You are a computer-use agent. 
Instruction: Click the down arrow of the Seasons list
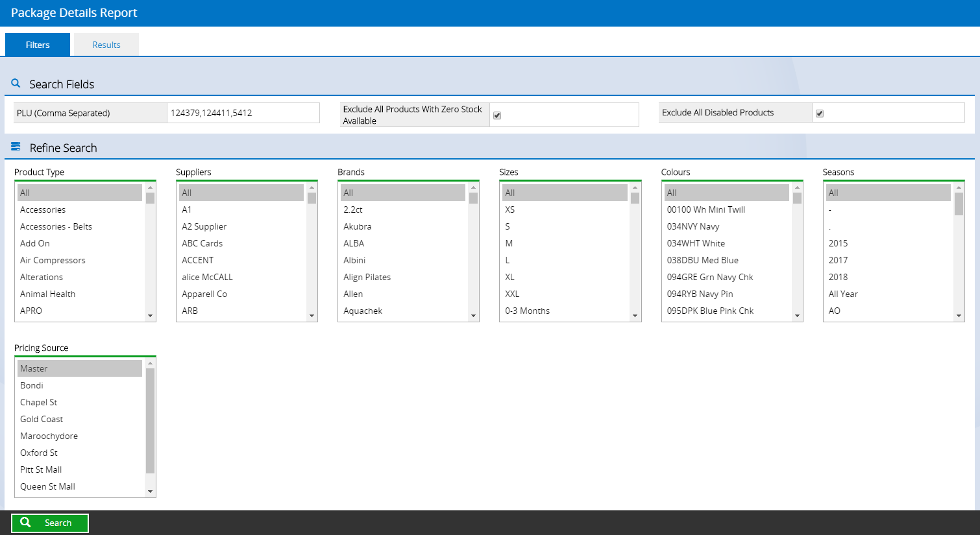click(959, 316)
